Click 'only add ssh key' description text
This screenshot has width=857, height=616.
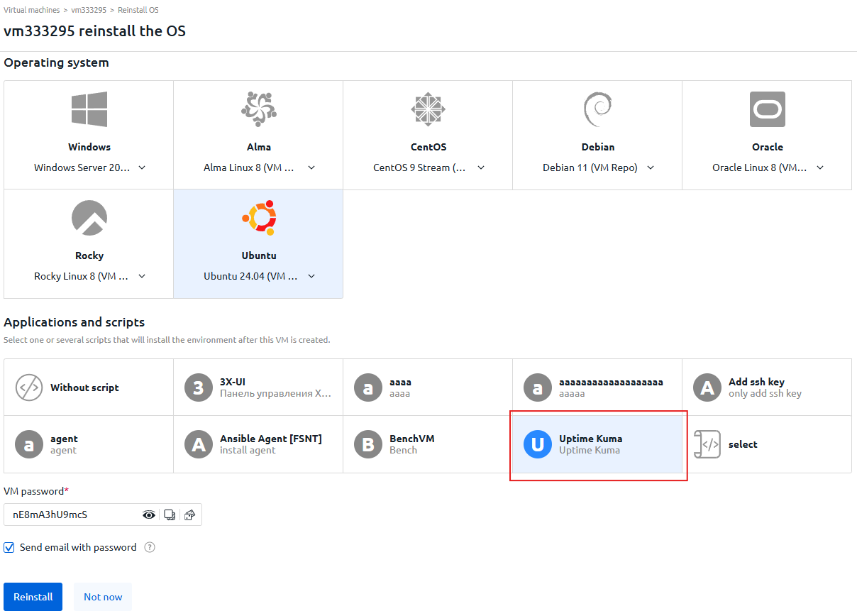765,393
